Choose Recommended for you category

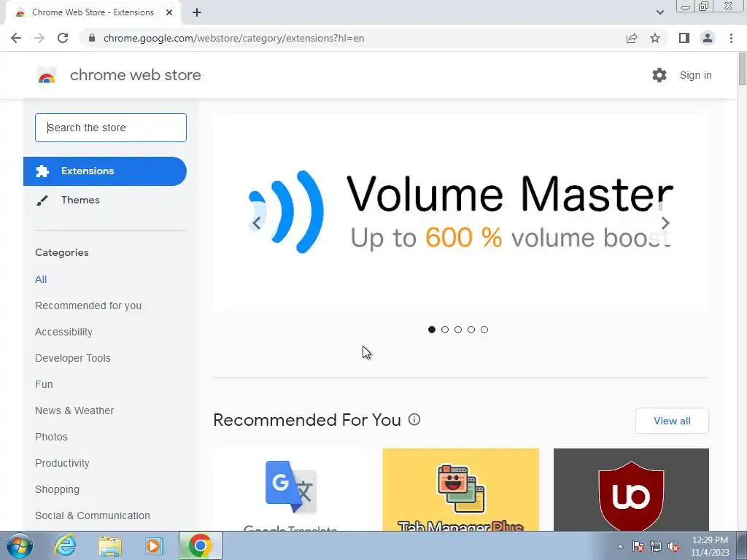click(88, 306)
